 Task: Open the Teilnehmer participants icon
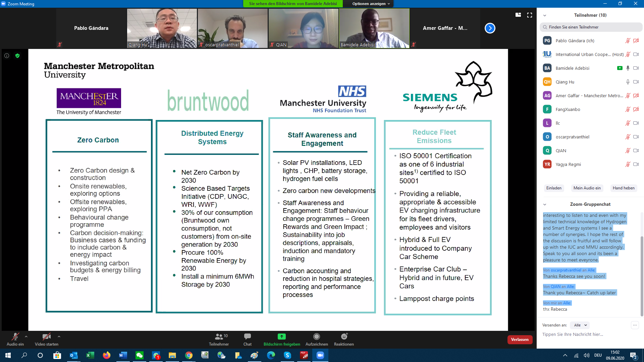[x=219, y=337]
